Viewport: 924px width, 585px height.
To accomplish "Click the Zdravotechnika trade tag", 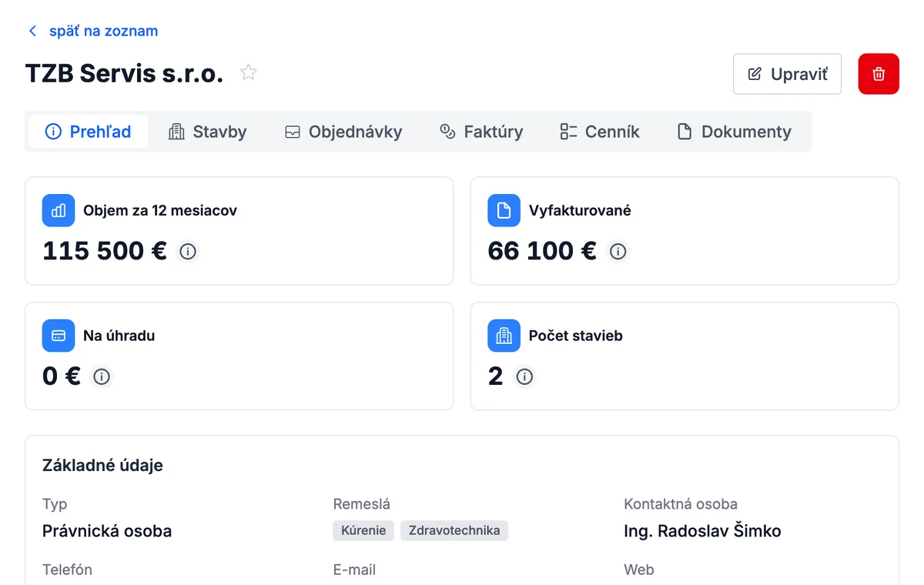I will (x=454, y=530).
